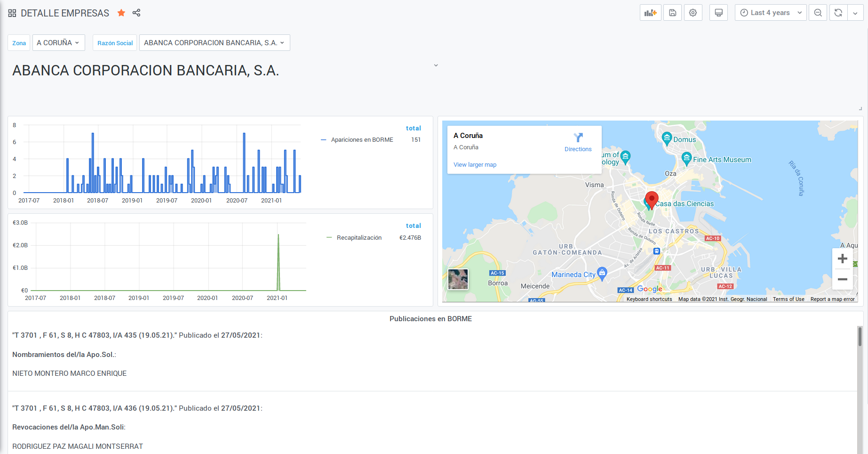This screenshot has height=454, width=868.
Task: Share the dashboard
Action: click(x=136, y=13)
